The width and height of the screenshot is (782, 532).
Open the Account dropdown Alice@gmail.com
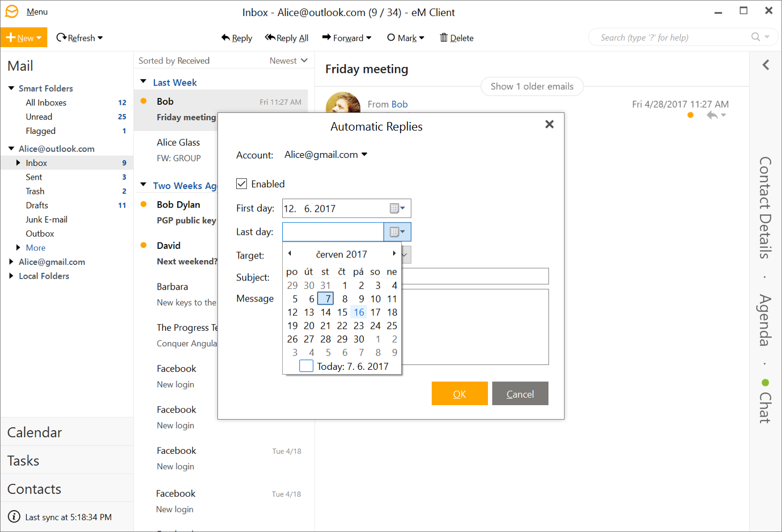click(x=326, y=155)
